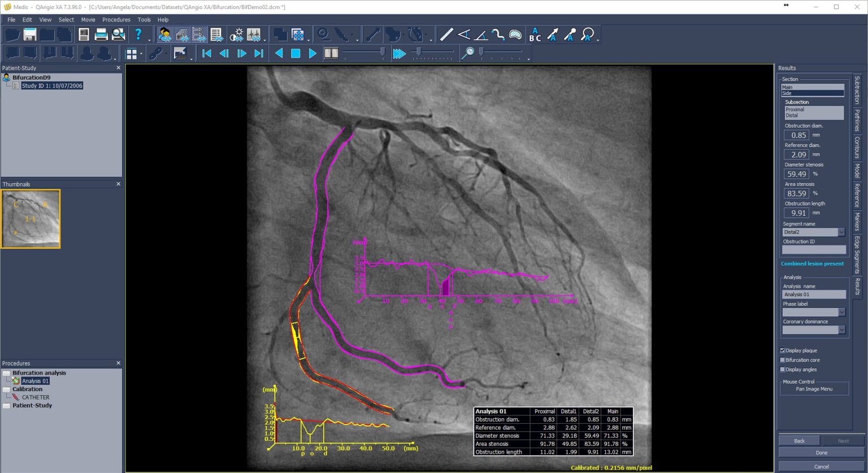
Task: Click the Done button
Action: click(821, 453)
